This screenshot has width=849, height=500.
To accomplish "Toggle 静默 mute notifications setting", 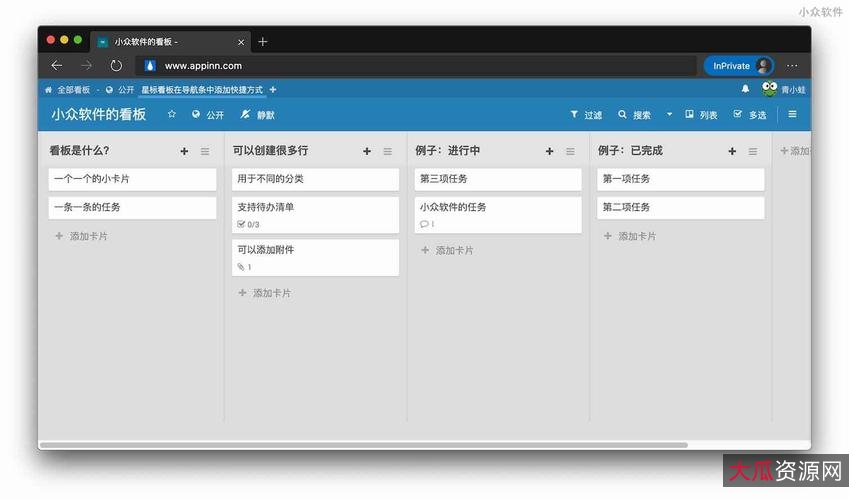I will pyautogui.click(x=258, y=114).
